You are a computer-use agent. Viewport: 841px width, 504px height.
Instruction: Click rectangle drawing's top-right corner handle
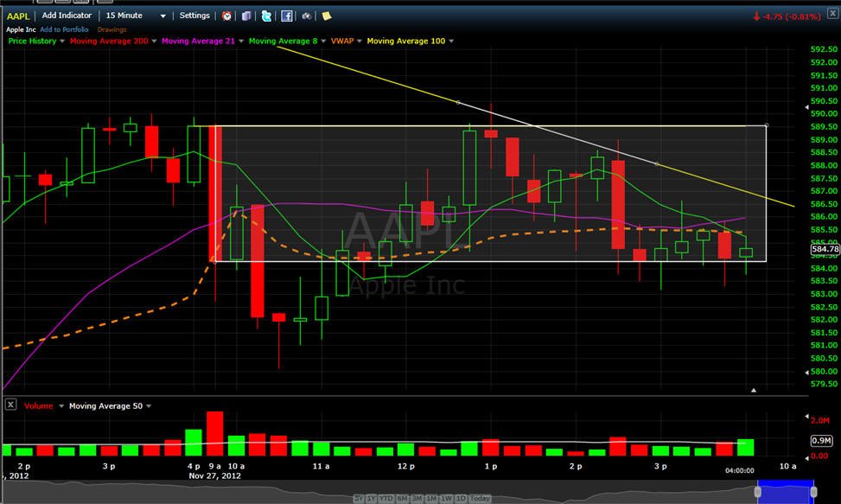point(767,125)
